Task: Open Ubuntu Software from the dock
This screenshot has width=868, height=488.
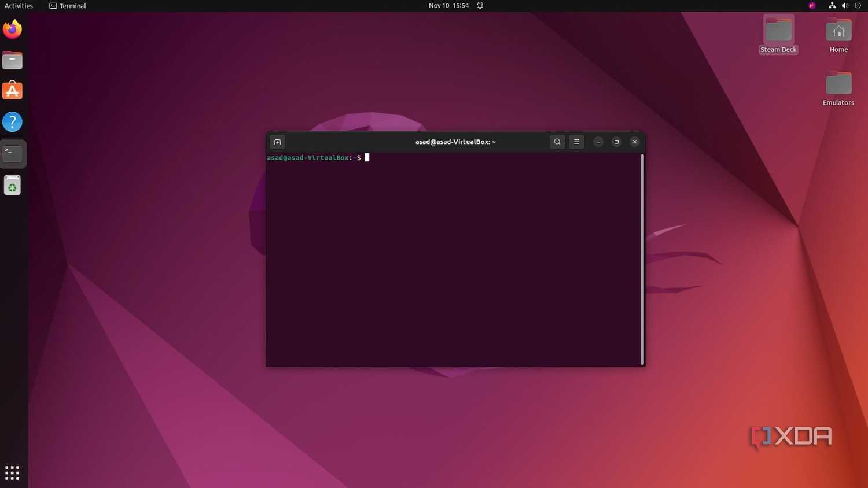Action: pyautogui.click(x=12, y=91)
